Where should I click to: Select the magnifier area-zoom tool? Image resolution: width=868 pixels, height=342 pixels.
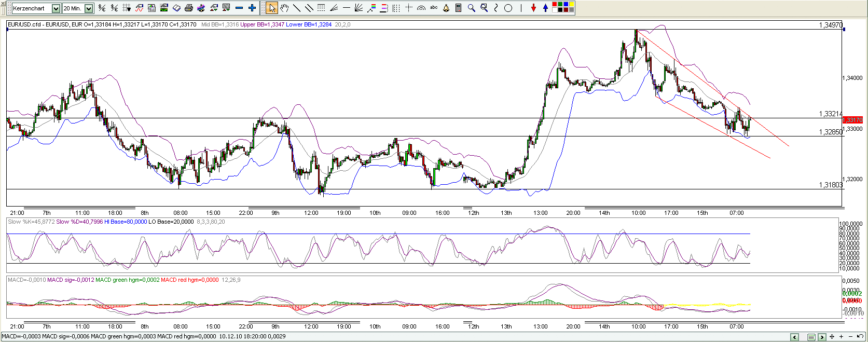coord(484,8)
